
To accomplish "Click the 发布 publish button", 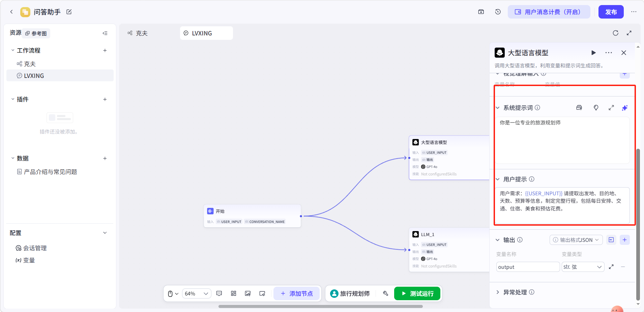I will [x=611, y=12].
